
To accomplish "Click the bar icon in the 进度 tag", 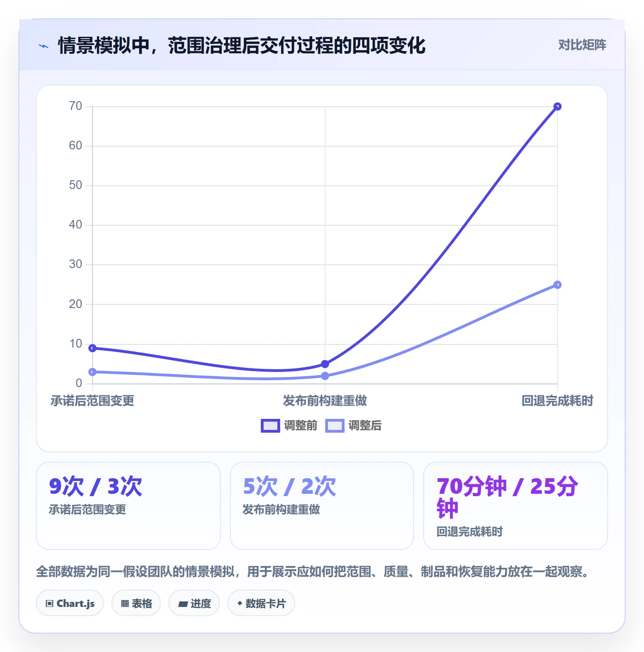I will click(183, 604).
